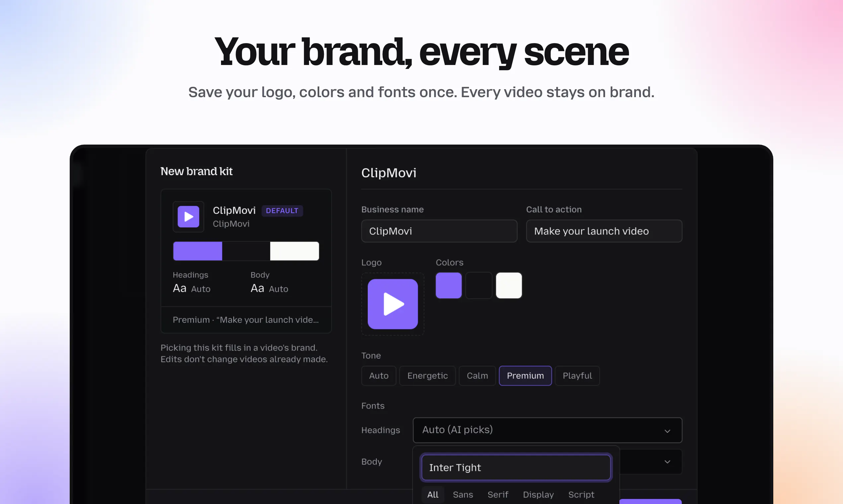Screen dimensions: 843x504
Task: Click the kit card color palette bar
Action: (x=246, y=251)
